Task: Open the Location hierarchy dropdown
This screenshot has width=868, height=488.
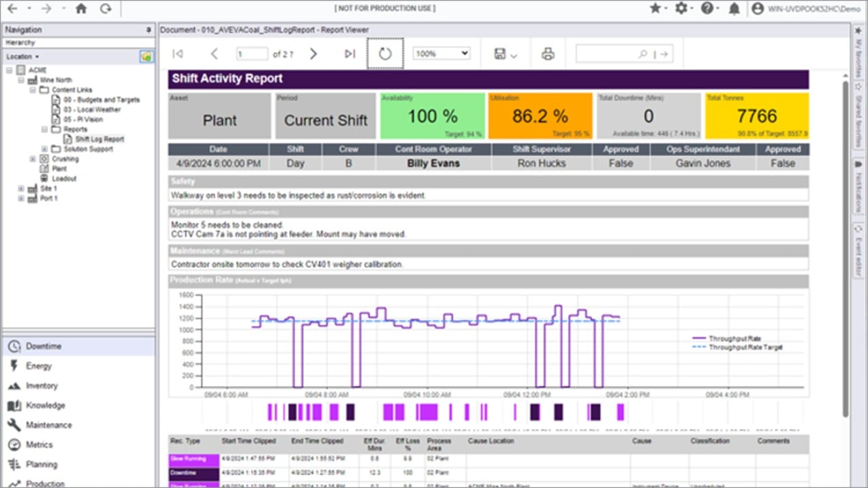Action: pos(22,57)
